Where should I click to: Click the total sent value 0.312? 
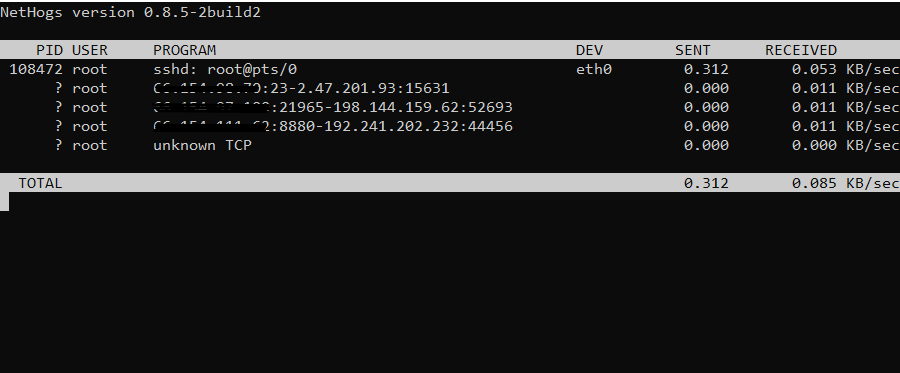click(x=706, y=183)
